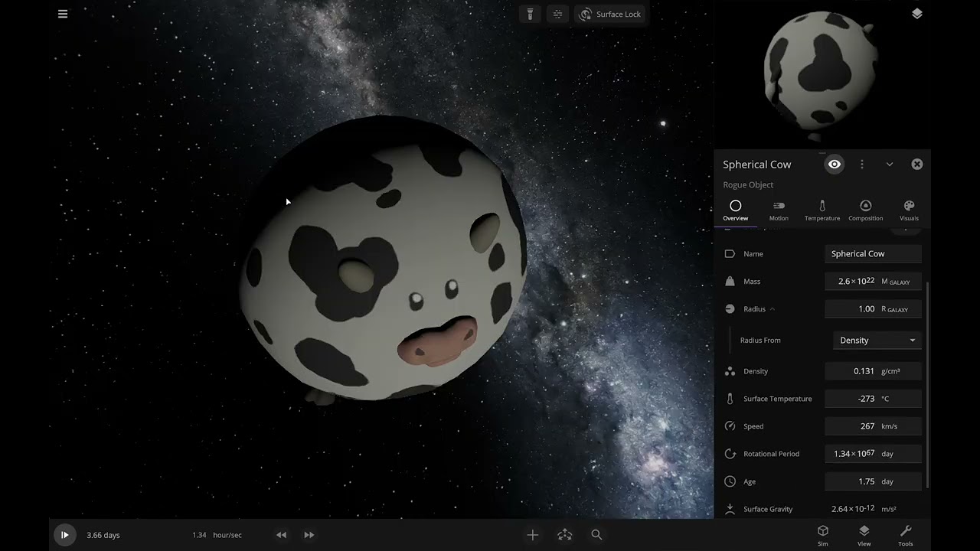Play the simulation
This screenshot has height=551, width=980.
(x=64, y=535)
